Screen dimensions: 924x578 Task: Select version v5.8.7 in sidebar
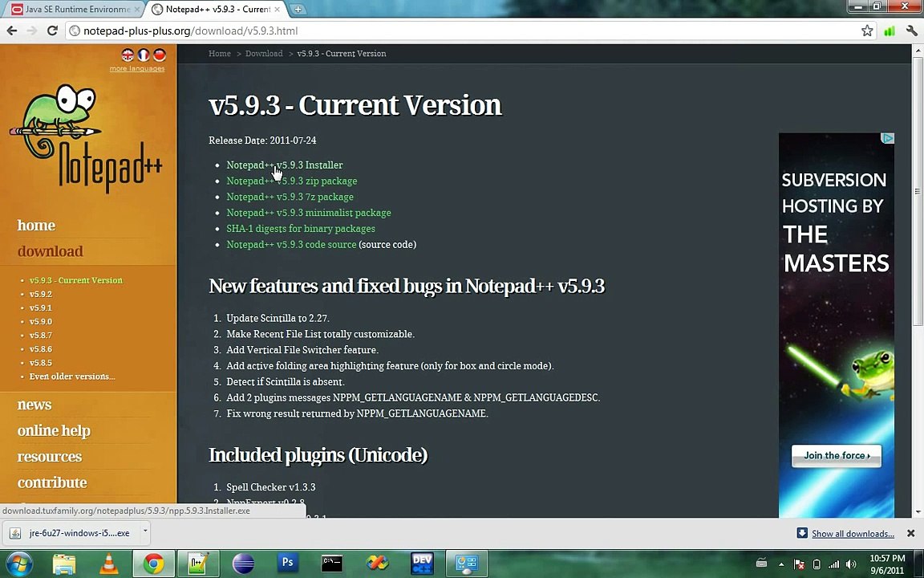(41, 335)
